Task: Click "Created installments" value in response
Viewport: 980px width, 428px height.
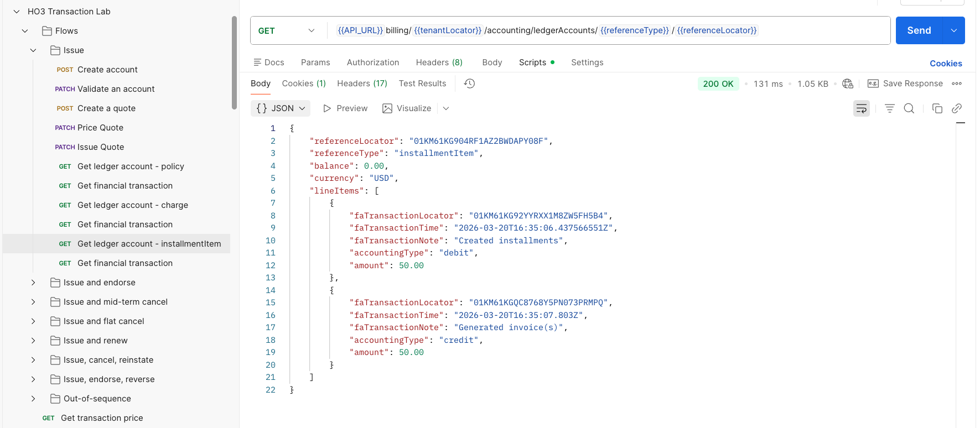Action: click(x=509, y=241)
